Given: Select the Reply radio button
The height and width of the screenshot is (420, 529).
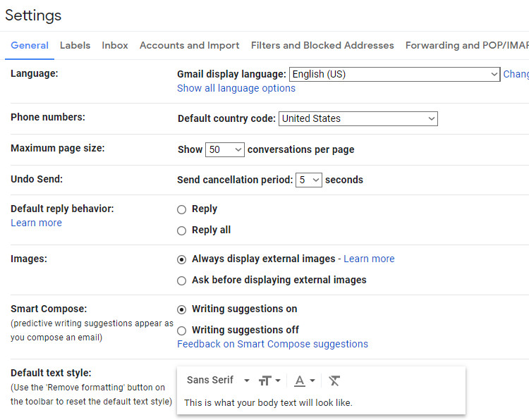Looking at the screenshot, I should pyautogui.click(x=181, y=210).
